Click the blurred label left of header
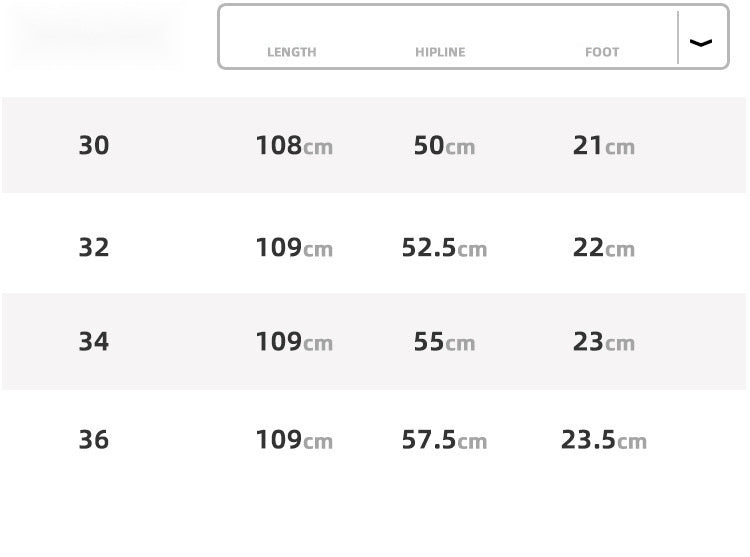 (94, 36)
